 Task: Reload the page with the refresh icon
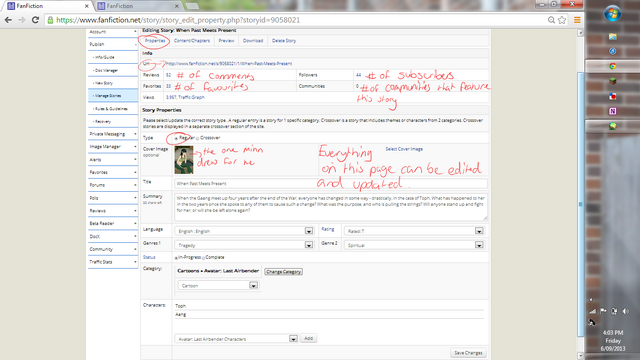(35, 20)
